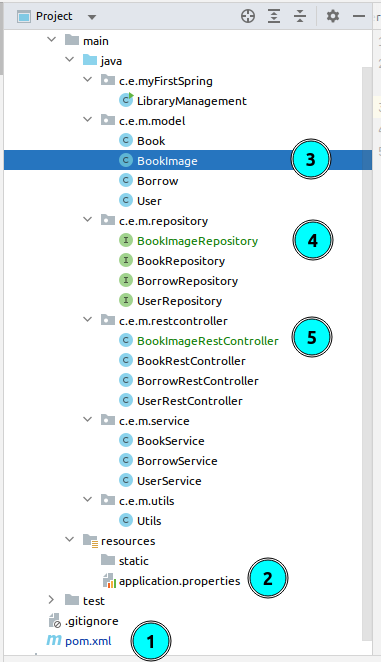
Task: Select the static folder
Action: (133, 561)
